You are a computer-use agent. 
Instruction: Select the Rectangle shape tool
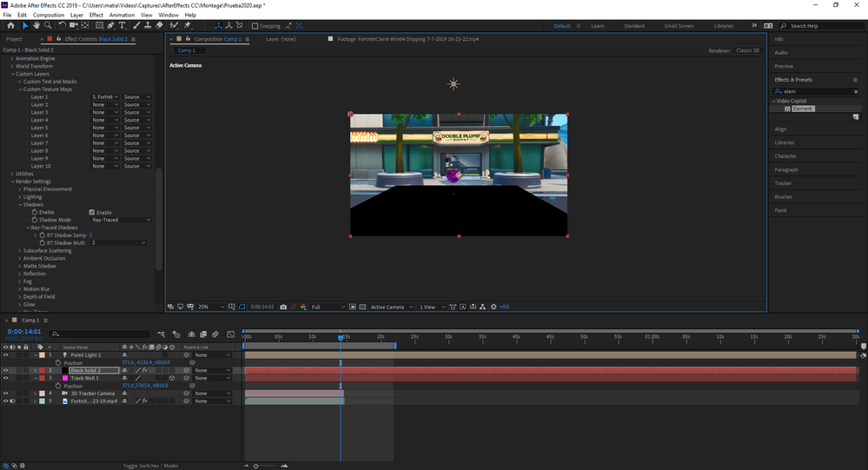coord(99,25)
